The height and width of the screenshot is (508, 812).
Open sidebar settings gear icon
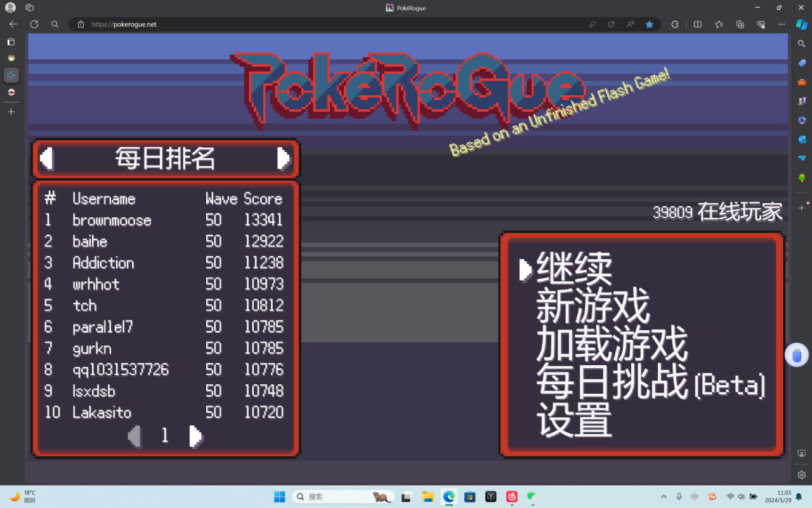click(x=802, y=475)
